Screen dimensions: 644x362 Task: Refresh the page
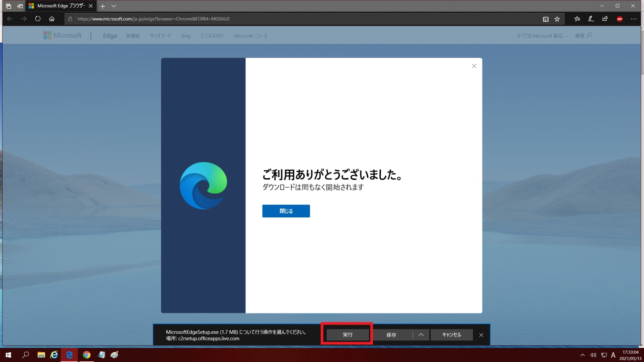38,19
